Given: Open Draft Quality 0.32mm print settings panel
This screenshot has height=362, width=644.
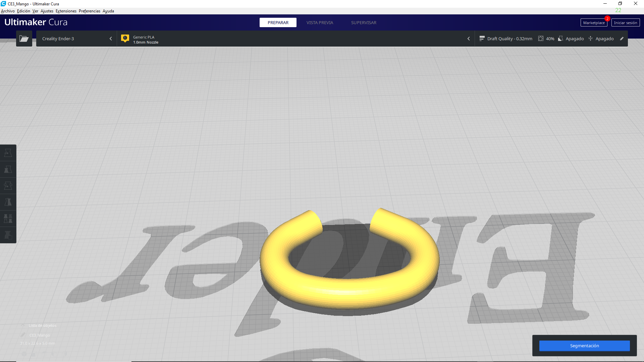Looking at the screenshot, I should [x=509, y=39].
